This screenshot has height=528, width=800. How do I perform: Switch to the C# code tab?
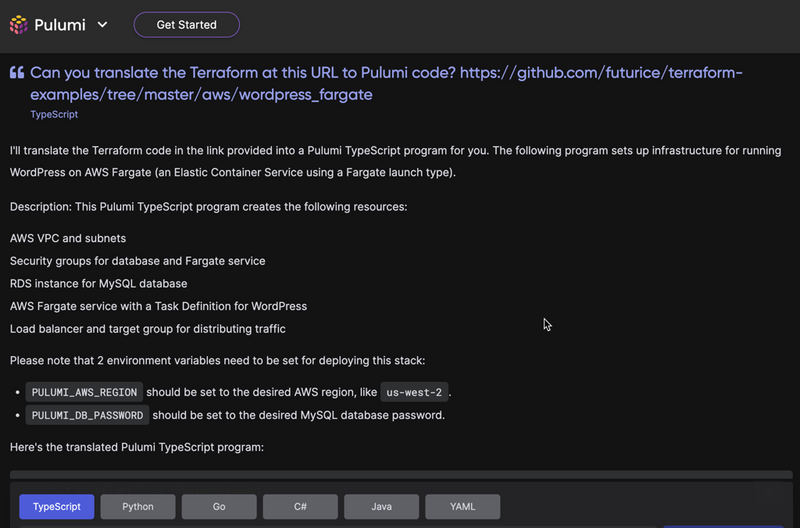tap(300, 507)
